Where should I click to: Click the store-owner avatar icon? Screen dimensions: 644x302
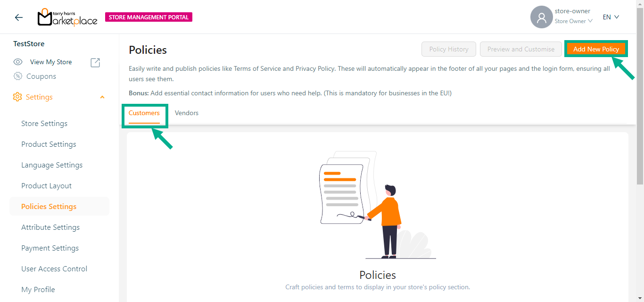click(541, 17)
